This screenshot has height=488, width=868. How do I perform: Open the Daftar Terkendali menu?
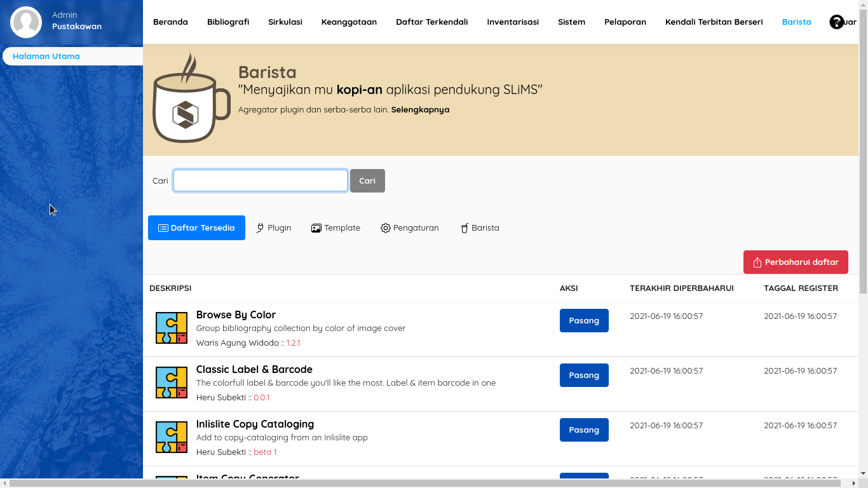pos(432,22)
